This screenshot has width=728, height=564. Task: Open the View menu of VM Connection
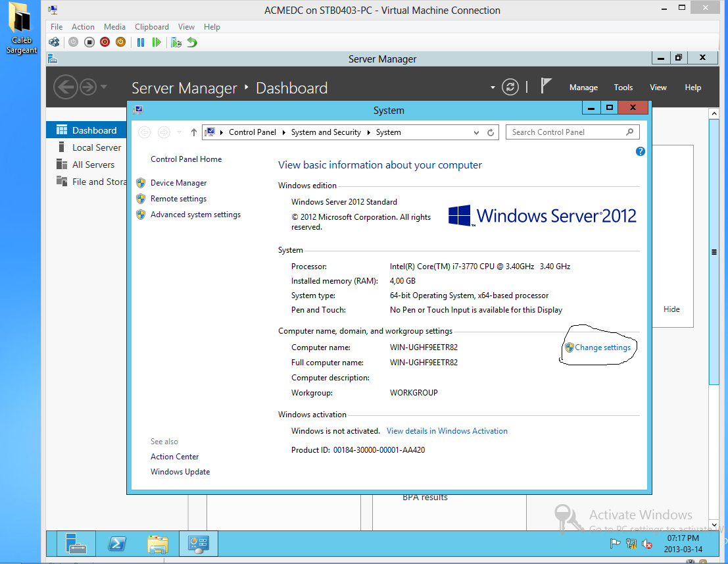(186, 27)
